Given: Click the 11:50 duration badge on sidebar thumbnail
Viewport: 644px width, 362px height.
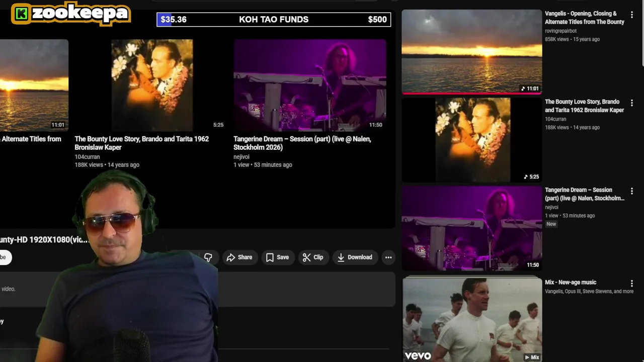Looking at the screenshot, I should 533,265.
